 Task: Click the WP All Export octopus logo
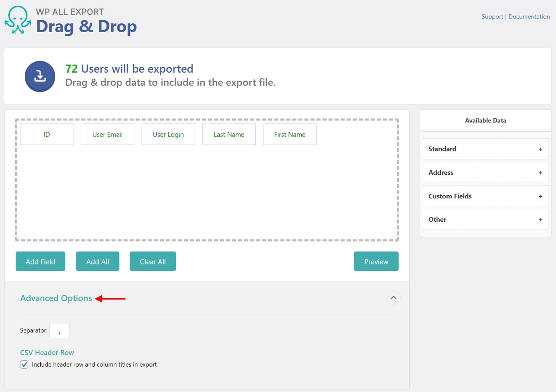(x=18, y=20)
